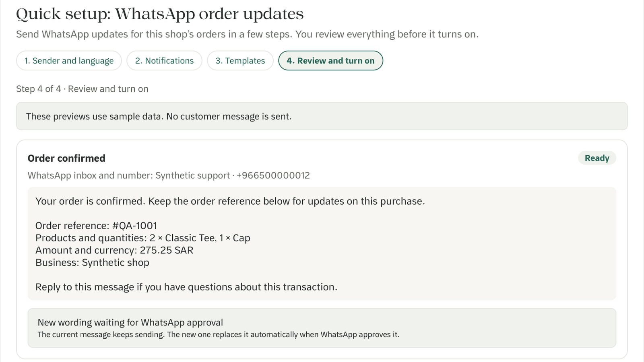Click the Ready status badge
644x362 pixels.
click(597, 158)
